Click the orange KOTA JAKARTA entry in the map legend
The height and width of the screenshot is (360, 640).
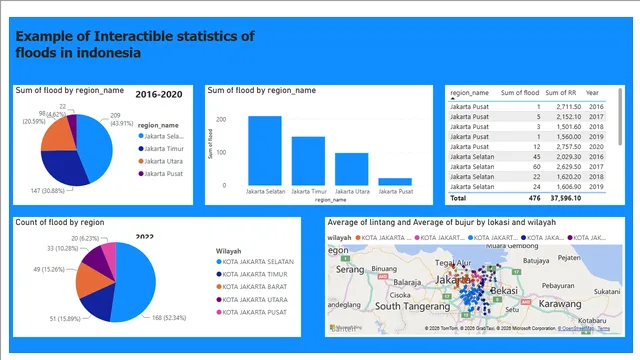(x=383, y=238)
